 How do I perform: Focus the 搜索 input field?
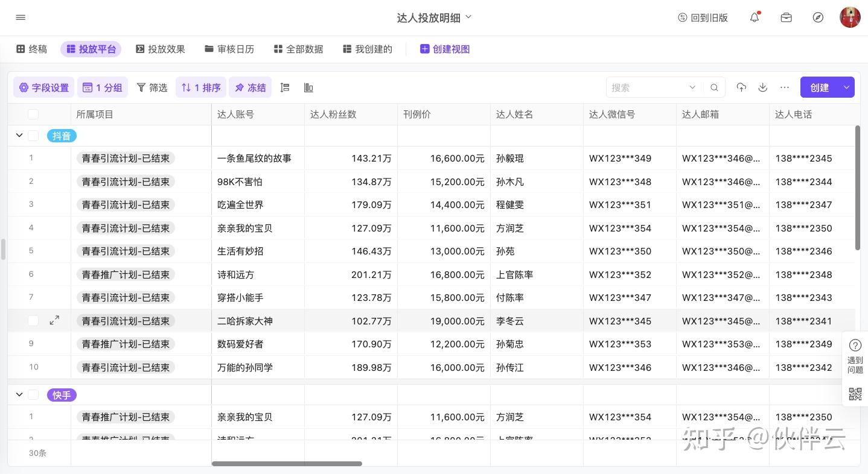pos(648,87)
